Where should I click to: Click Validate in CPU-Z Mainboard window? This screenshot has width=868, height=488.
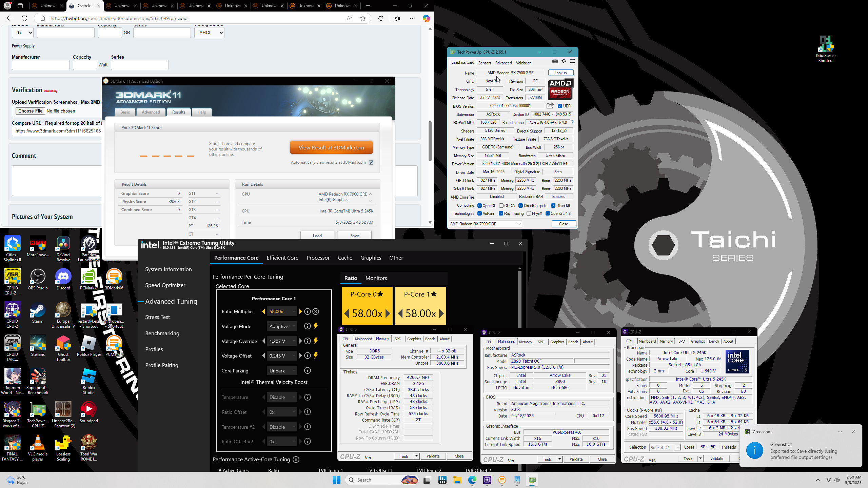(x=576, y=459)
